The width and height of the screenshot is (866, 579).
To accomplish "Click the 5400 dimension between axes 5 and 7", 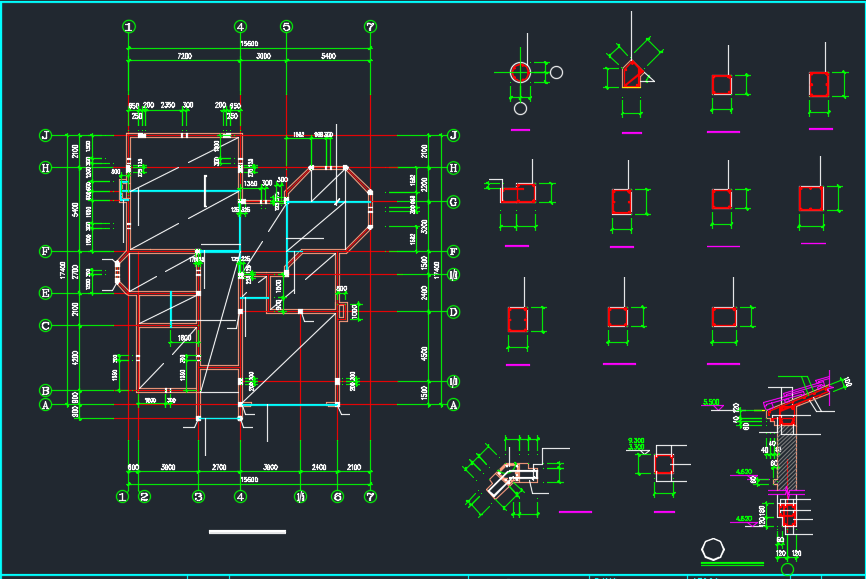I will 328,56.
